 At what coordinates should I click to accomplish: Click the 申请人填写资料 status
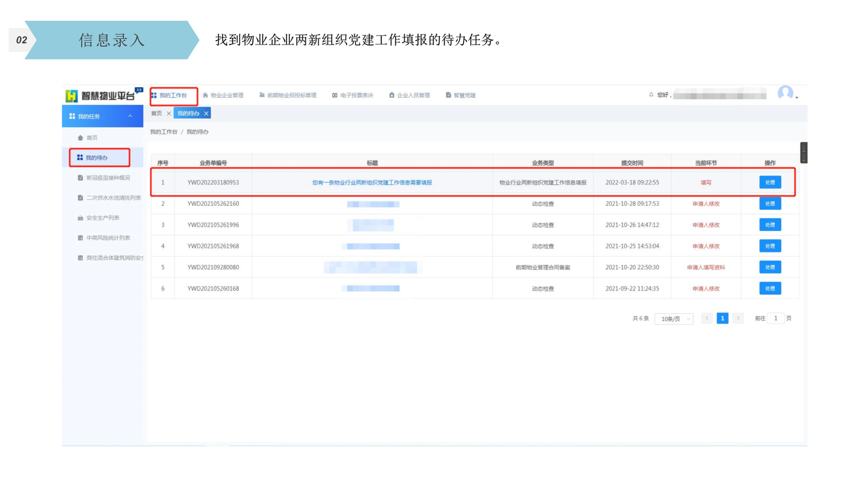coord(706,268)
